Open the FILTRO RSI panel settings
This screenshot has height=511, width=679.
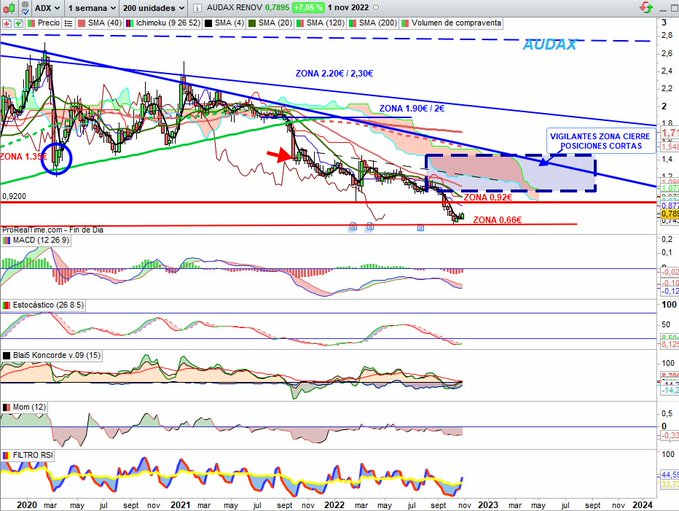tap(33, 455)
